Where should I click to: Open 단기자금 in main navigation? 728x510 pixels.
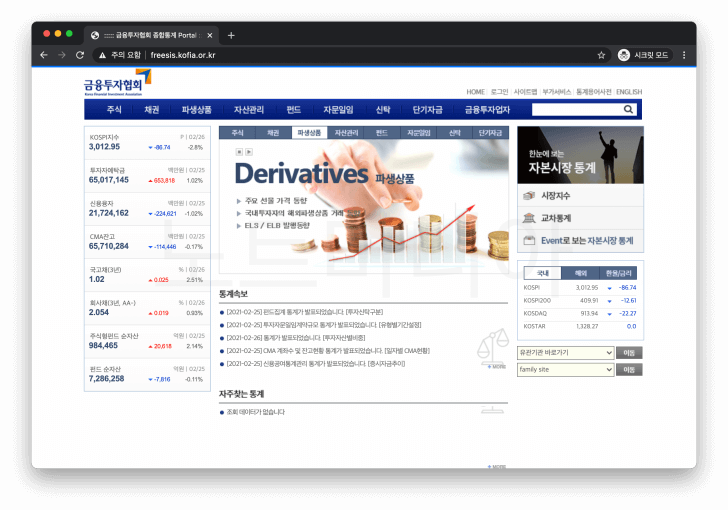[427, 110]
